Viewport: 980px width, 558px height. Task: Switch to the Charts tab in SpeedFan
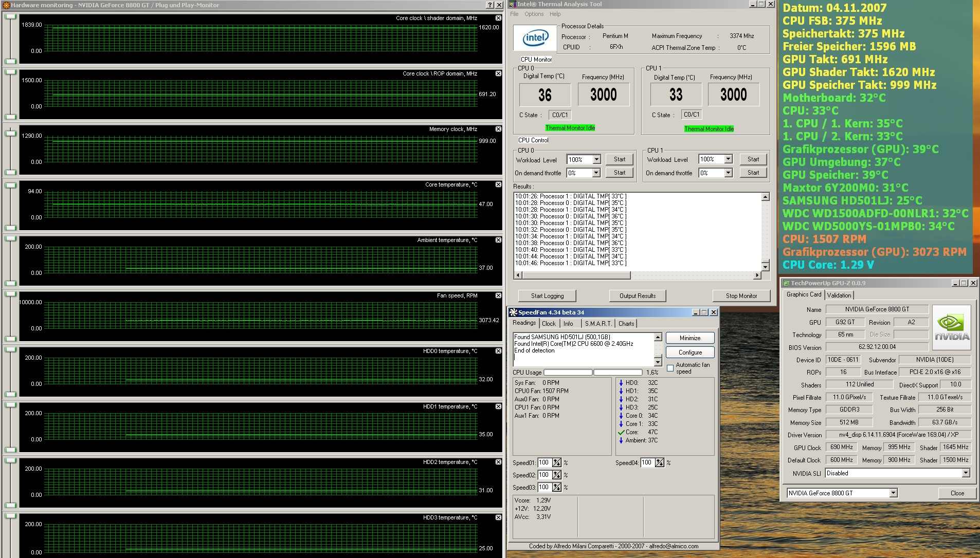626,324
